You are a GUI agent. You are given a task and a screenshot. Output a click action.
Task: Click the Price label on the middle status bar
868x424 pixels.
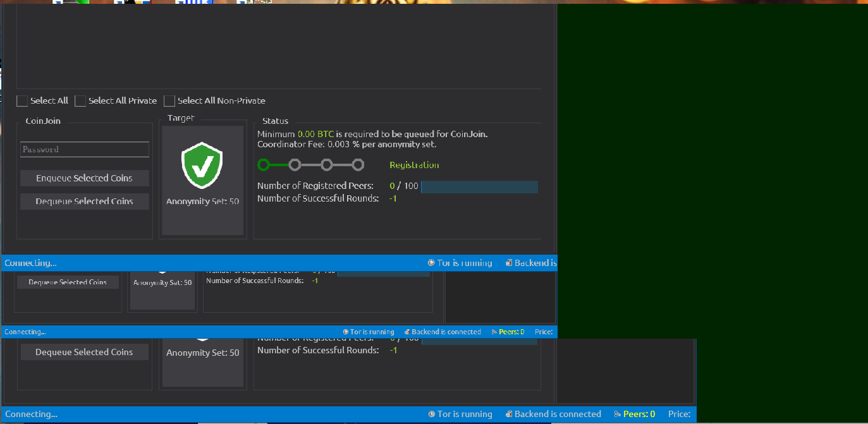click(544, 331)
